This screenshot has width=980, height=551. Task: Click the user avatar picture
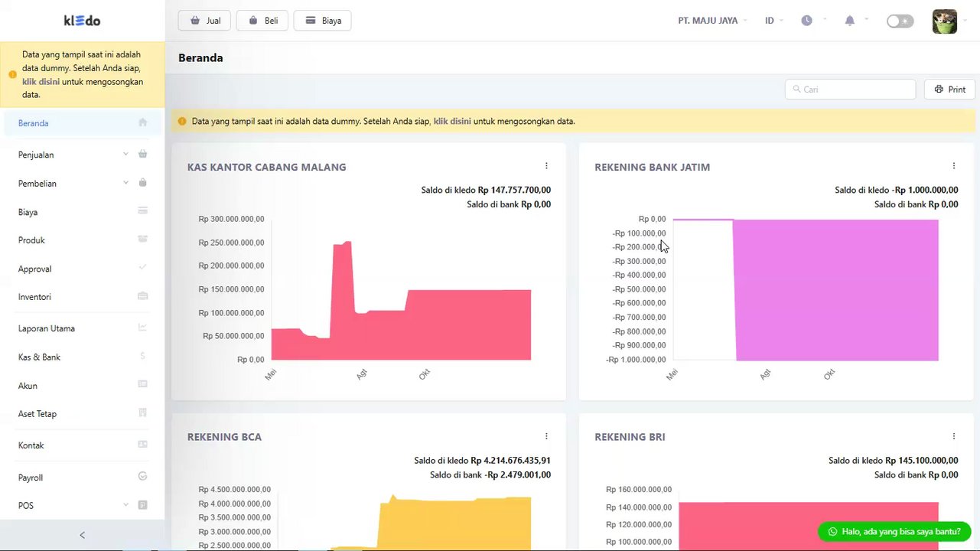tap(945, 21)
